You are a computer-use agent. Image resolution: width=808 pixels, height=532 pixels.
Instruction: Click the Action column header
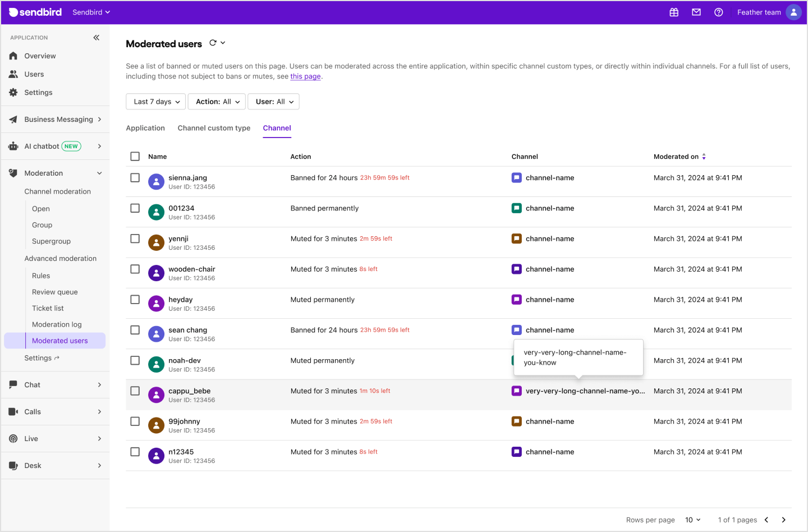coord(301,157)
